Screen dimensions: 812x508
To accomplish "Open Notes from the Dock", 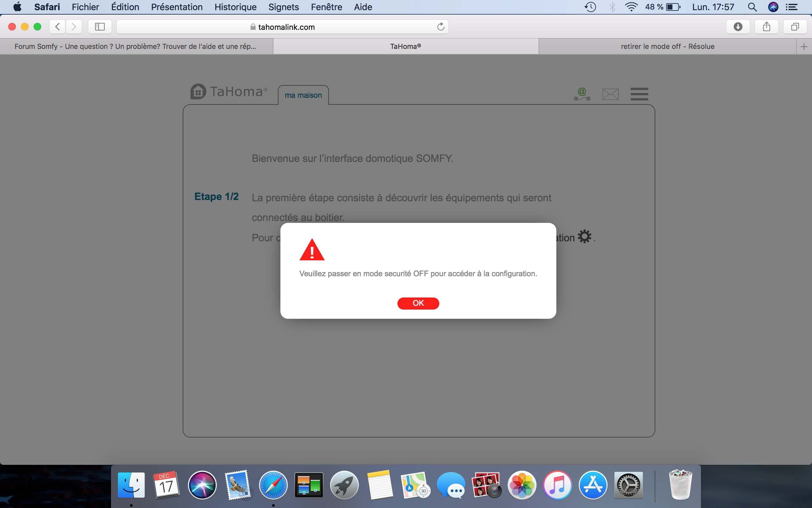I will 380,485.
